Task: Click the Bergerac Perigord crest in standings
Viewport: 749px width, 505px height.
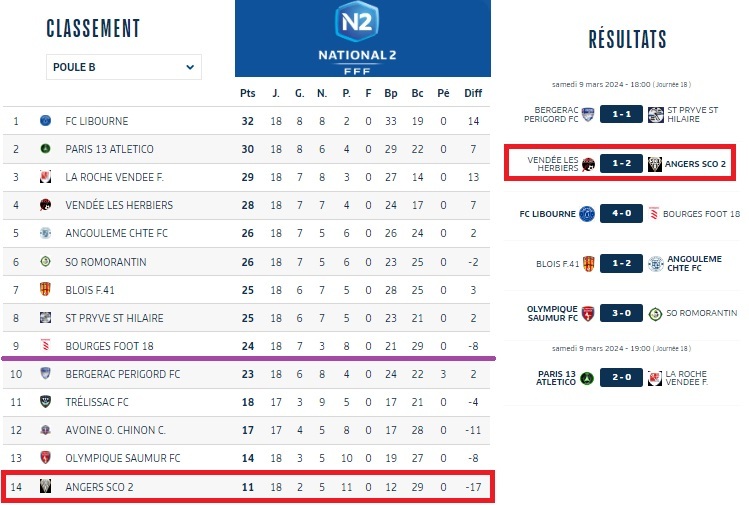Action: coord(45,374)
